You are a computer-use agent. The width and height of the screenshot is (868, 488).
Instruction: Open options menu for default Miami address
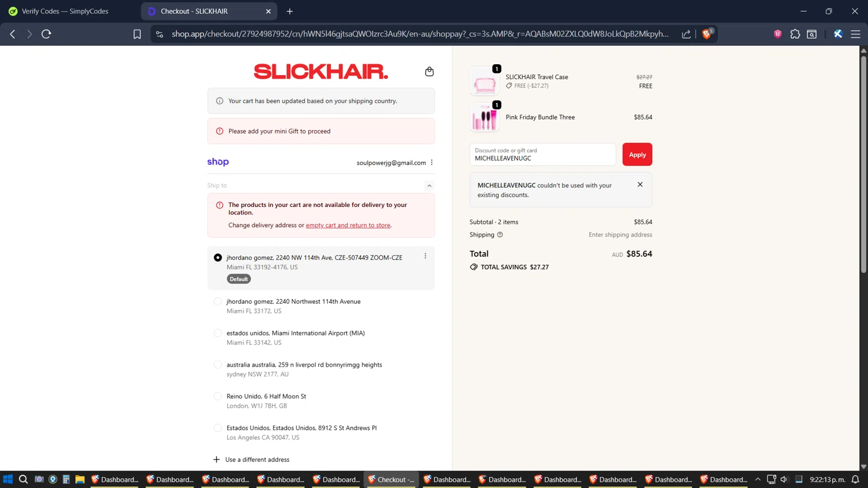(425, 256)
